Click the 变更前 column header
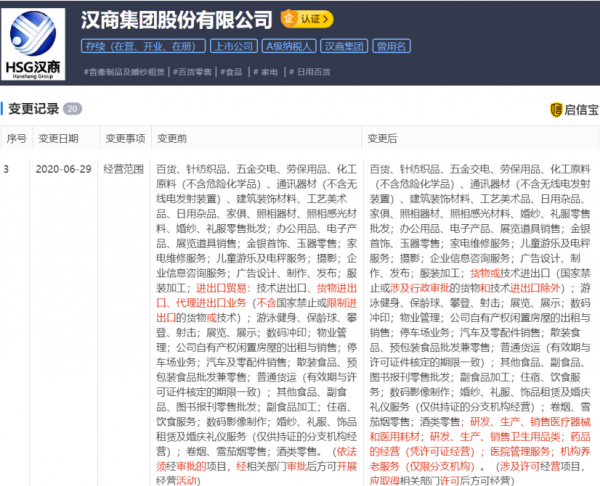 click(172, 138)
